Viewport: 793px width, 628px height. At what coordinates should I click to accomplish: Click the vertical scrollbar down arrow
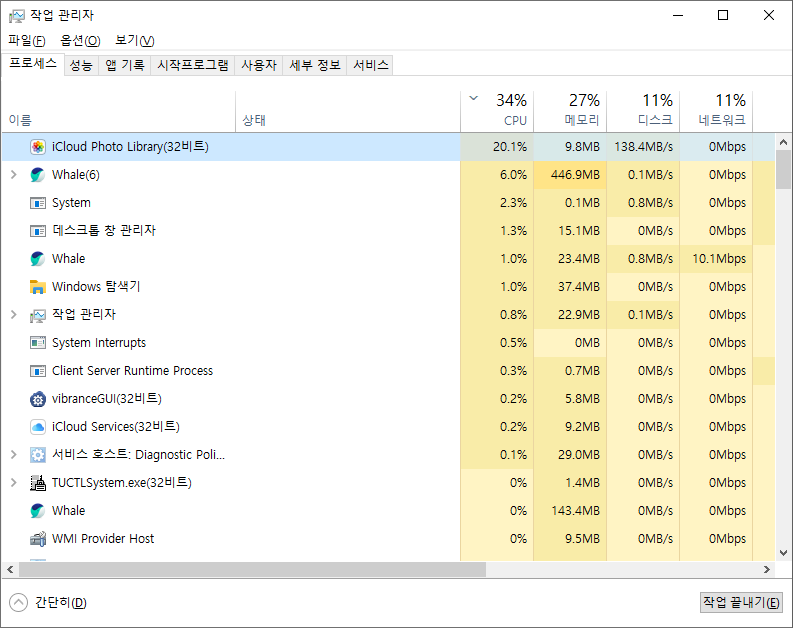[x=784, y=553]
